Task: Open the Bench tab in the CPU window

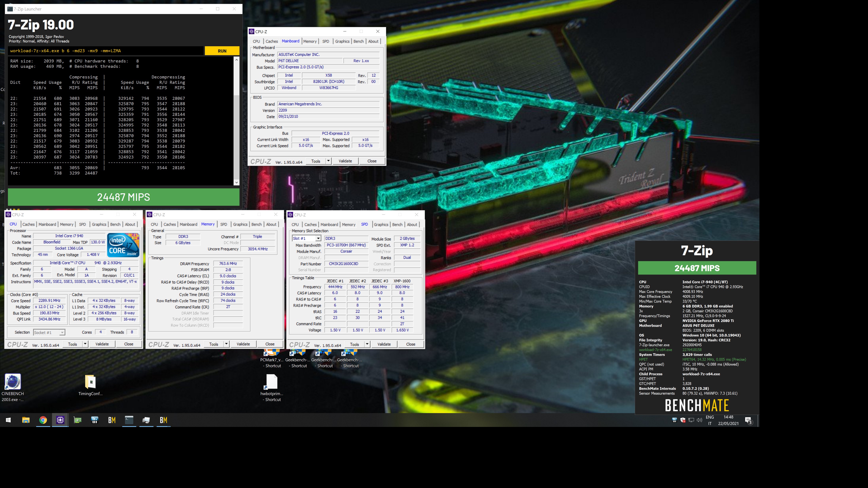Action: tap(115, 224)
